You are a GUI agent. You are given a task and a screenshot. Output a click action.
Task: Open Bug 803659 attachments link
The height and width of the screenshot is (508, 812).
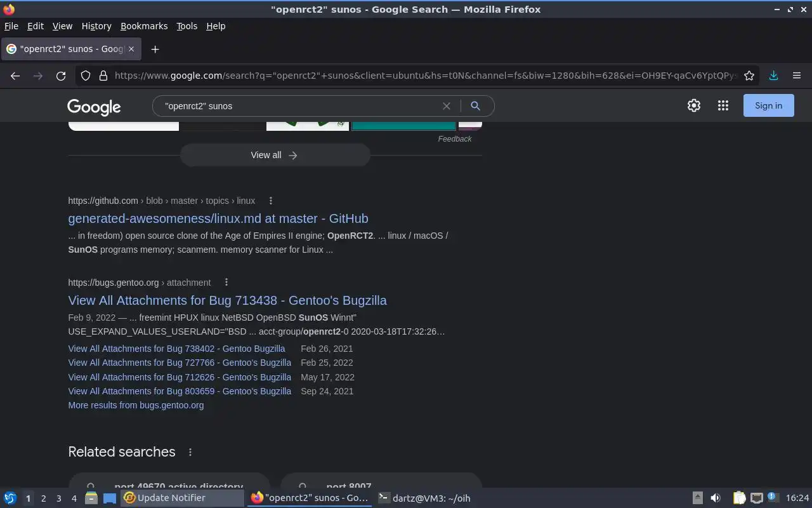pyautogui.click(x=180, y=391)
